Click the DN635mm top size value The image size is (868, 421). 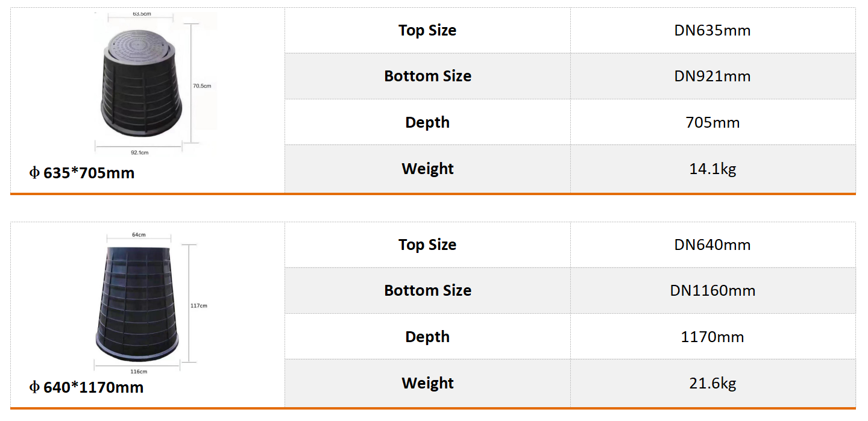(712, 31)
